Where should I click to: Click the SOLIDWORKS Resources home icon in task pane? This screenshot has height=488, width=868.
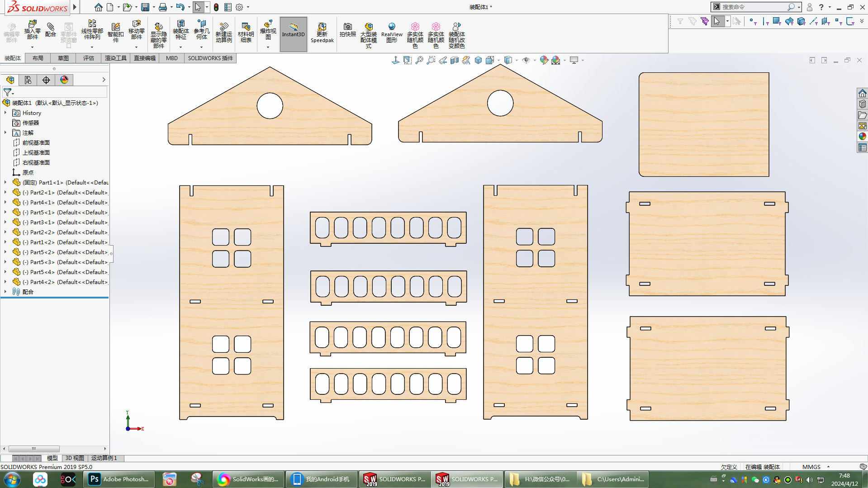click(x=862, y=93)
